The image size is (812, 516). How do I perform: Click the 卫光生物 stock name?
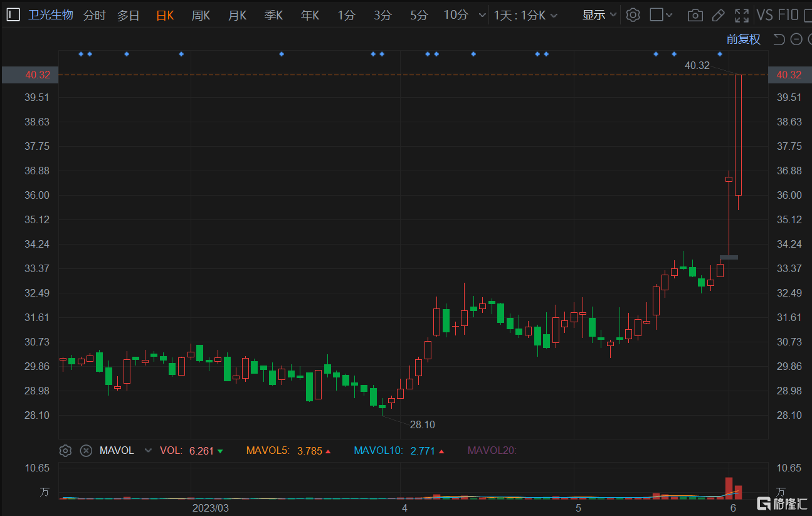(51, 15)
